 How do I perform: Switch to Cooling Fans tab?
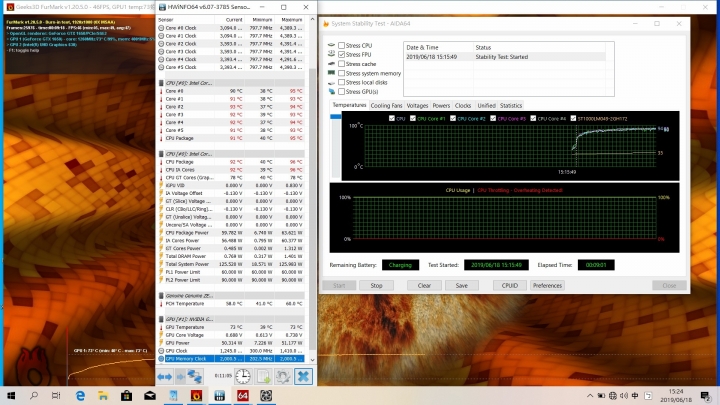(386, 106)
